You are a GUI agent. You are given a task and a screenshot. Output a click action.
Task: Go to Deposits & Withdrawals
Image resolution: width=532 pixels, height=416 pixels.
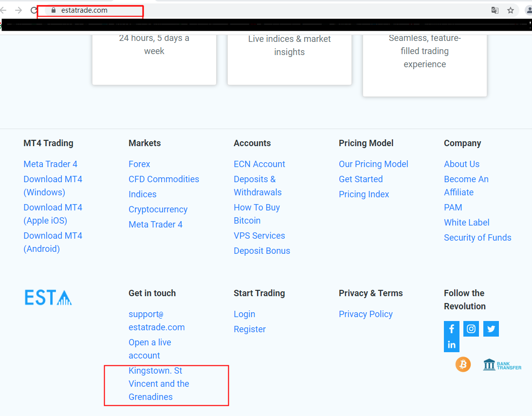tap(257, 186)
